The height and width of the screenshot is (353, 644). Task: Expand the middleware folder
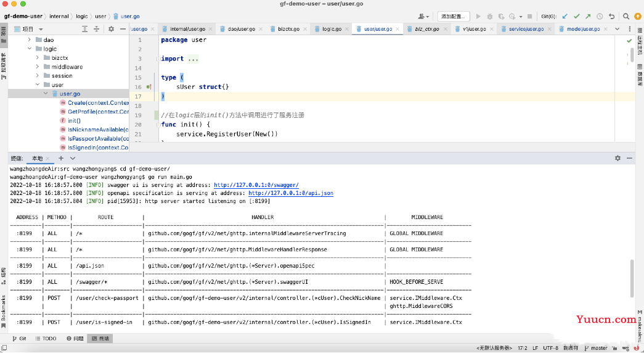pos(38,67)
